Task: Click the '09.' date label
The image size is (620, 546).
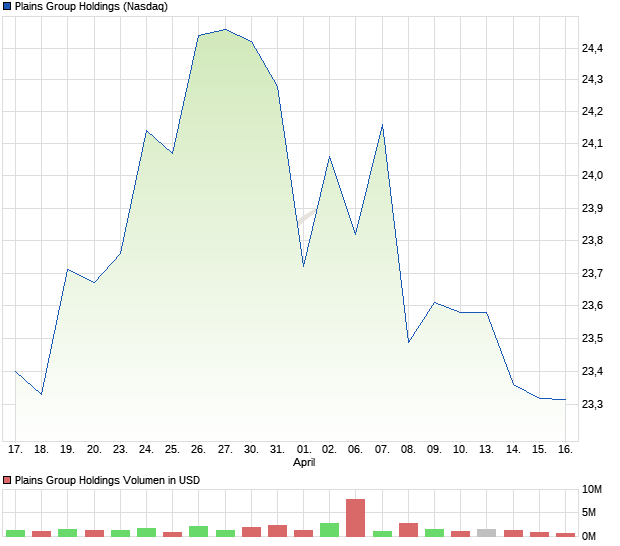Action: tap(435, 450)
